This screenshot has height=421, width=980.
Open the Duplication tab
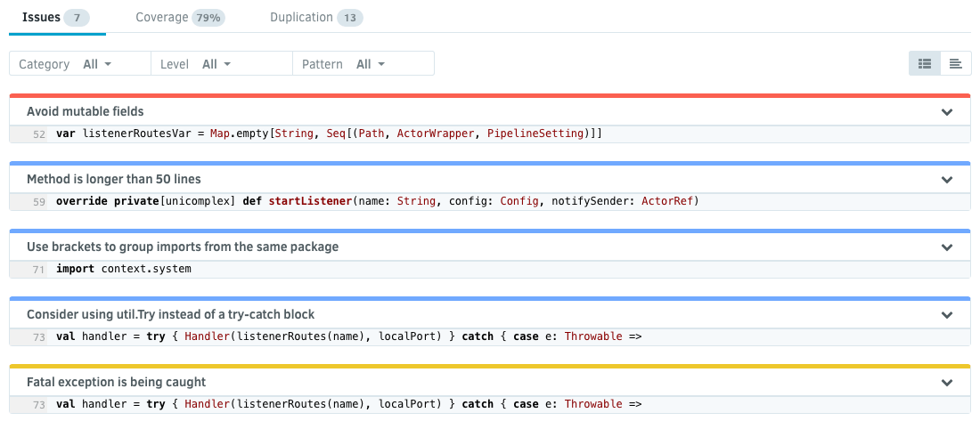click(x=315, y=18)
